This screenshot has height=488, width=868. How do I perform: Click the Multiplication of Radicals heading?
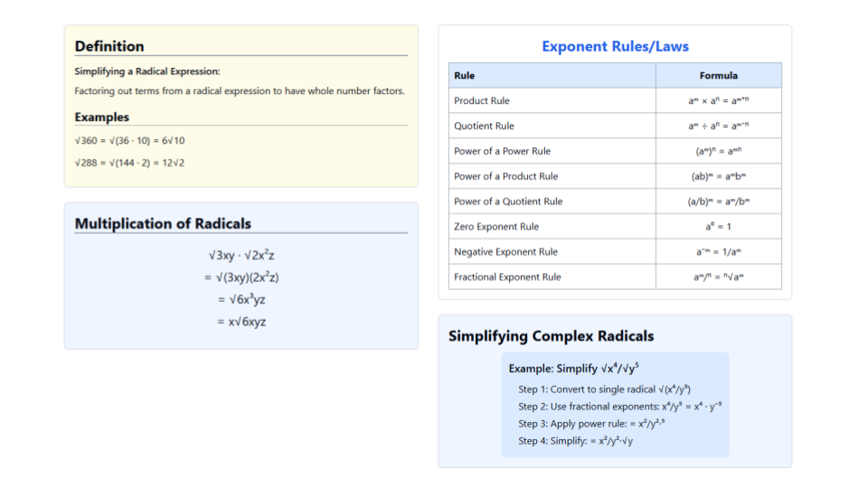click(x=163, y=223)
